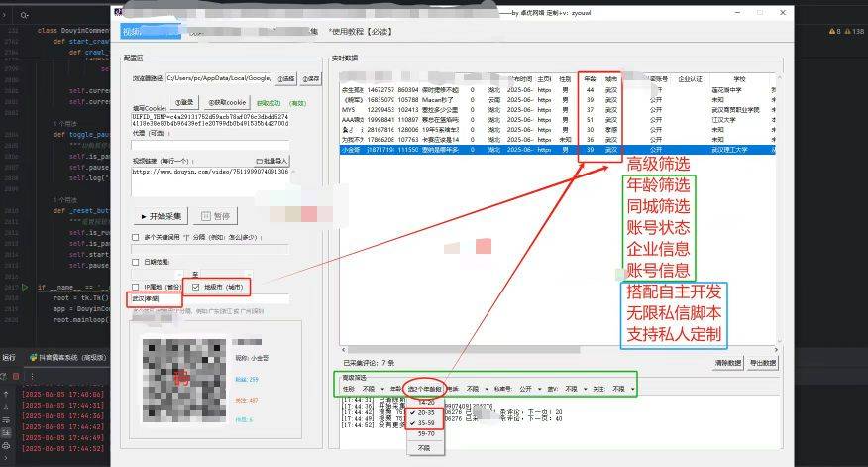Click the 导出数据 button
The width and height of the screenshot is (868, 467).
(x=763, y=362)
